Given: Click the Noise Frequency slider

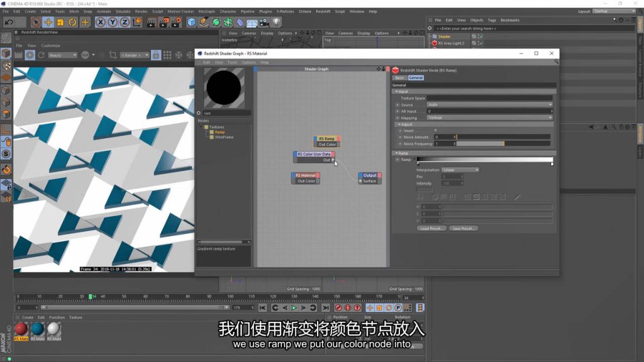Looking at the screenshot, I should pyautogui.click(x=503, y=144).
